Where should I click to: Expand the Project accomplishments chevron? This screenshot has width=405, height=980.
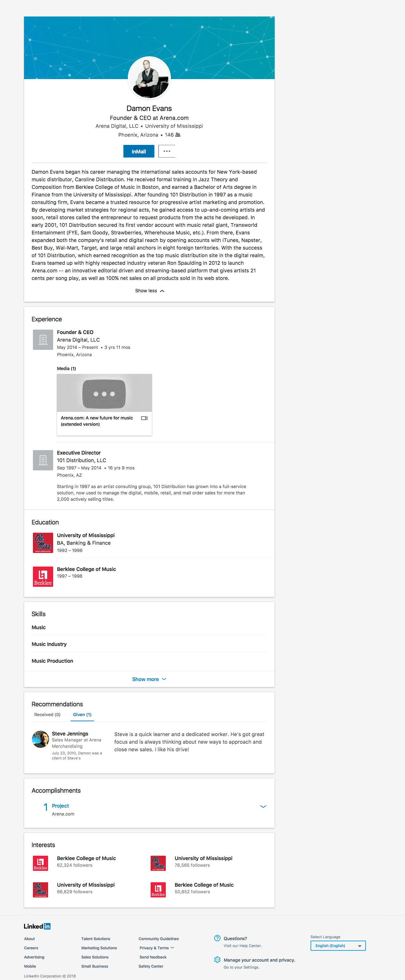pyautogui.click(x=263, y=806)
